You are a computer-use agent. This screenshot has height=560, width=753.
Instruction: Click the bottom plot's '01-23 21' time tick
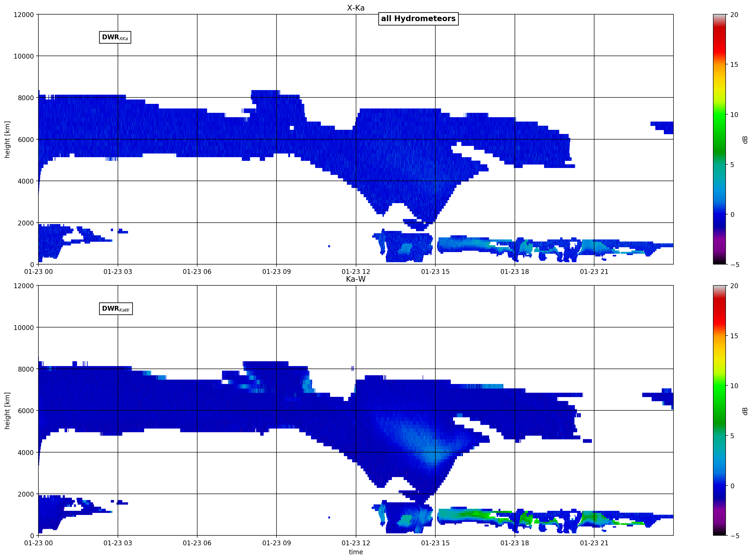(594, 543)
